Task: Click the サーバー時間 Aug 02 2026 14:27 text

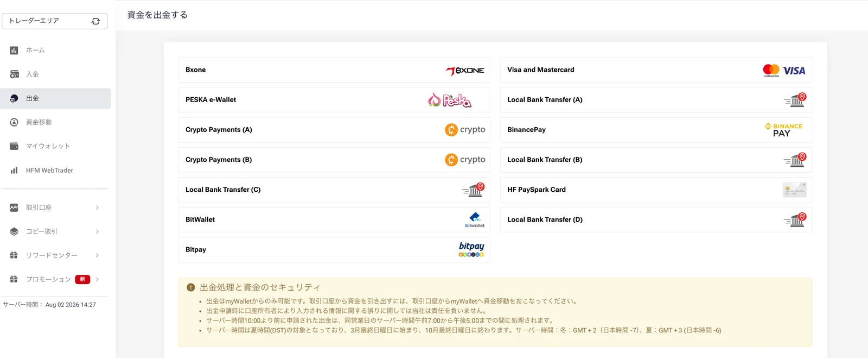Action: click(49, 305)
